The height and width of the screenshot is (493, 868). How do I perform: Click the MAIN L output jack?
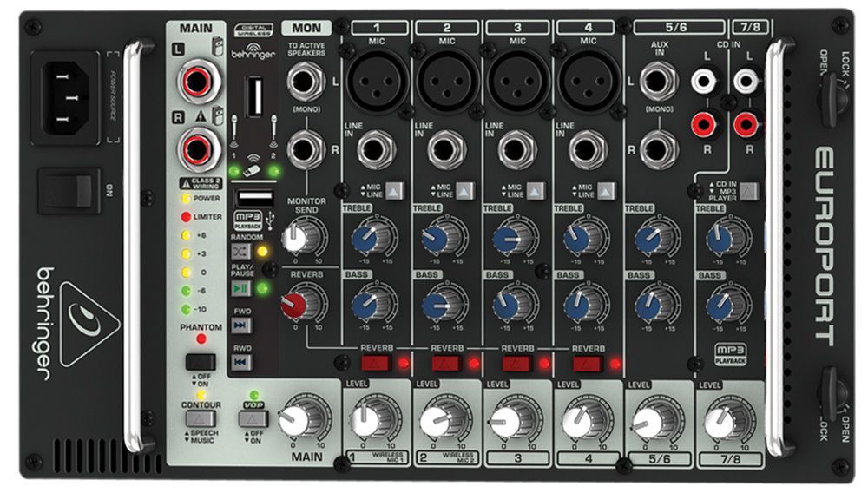198,82
